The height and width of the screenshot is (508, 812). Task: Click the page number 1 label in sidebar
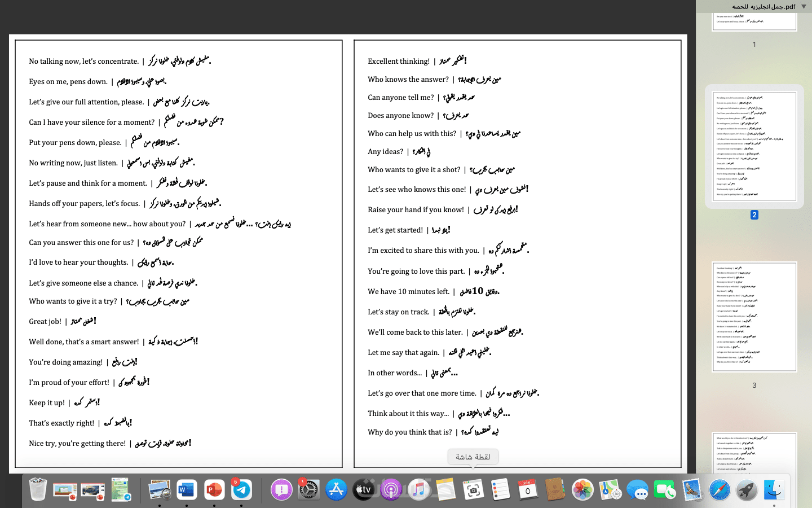click(754, 44)
